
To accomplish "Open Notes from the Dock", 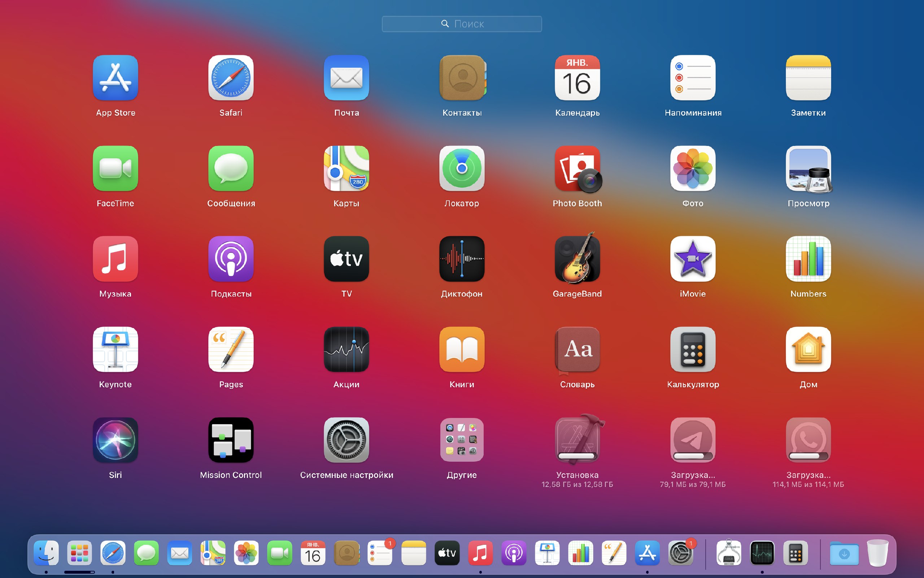I will point(414,553).
